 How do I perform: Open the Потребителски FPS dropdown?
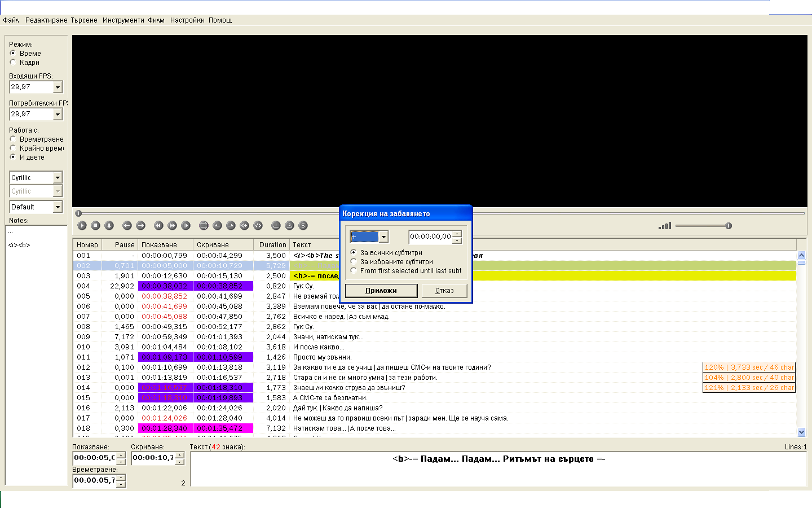coord(58,114)
